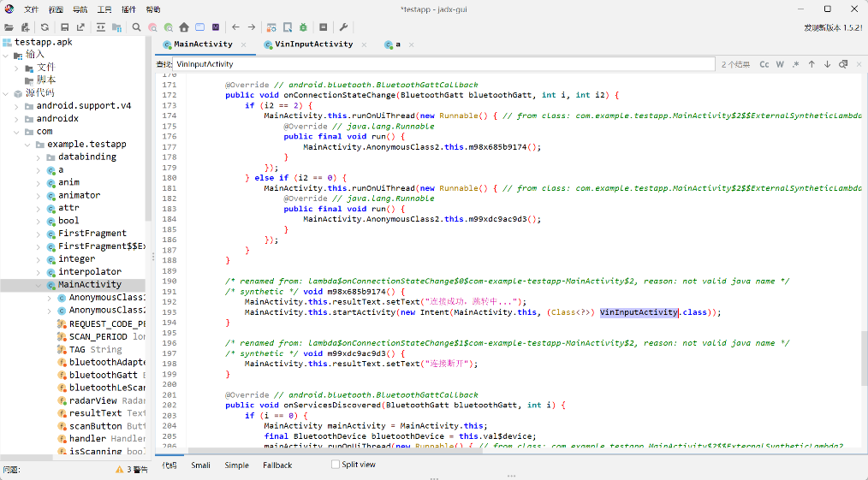Image resolution: width=868 pixels, height=480 pixels.
Task: Jump to previous search result arrow
Action: pyautogui.click(x=812, y=64)
